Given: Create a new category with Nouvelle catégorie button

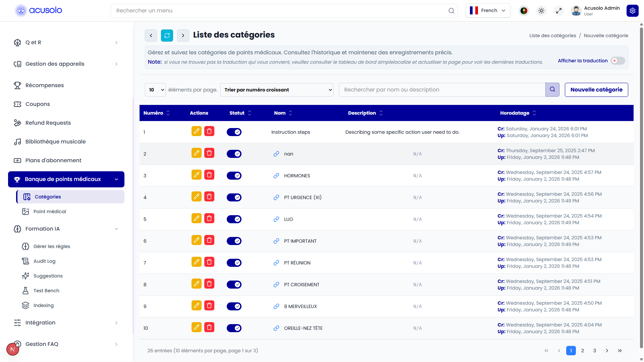Looking at the screenshot, I should [x=596, y=89].
